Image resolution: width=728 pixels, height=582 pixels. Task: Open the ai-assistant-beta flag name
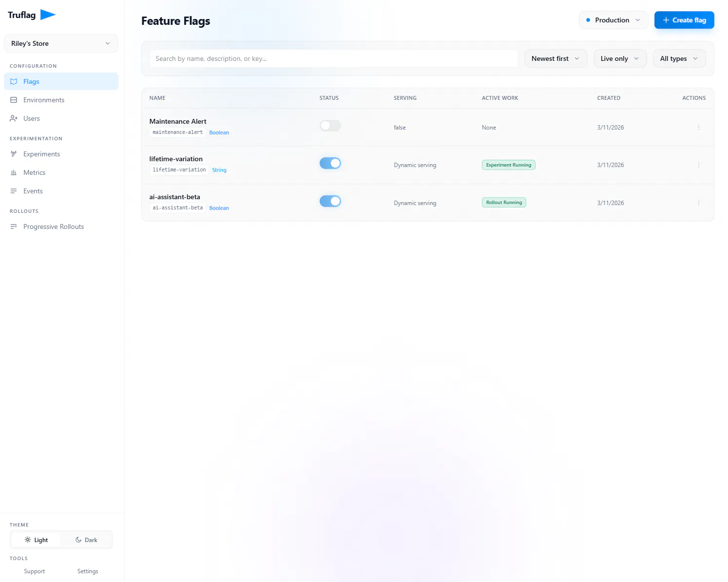point(174,197)
